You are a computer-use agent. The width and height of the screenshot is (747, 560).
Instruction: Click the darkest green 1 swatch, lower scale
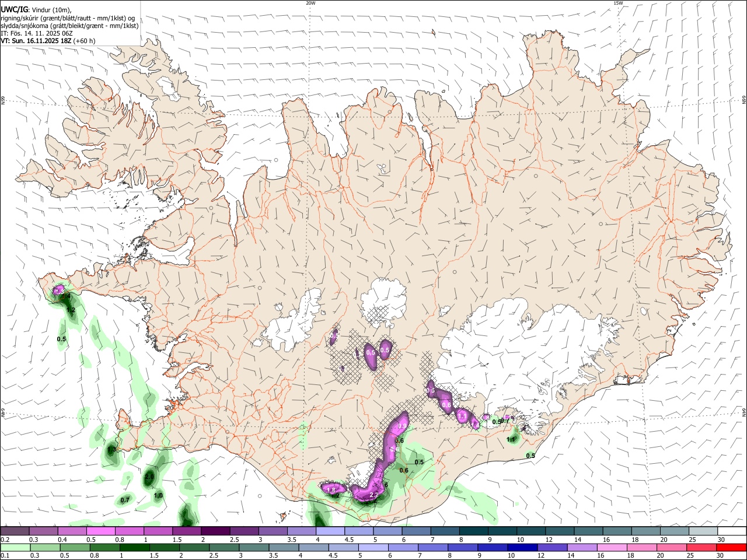134,547
